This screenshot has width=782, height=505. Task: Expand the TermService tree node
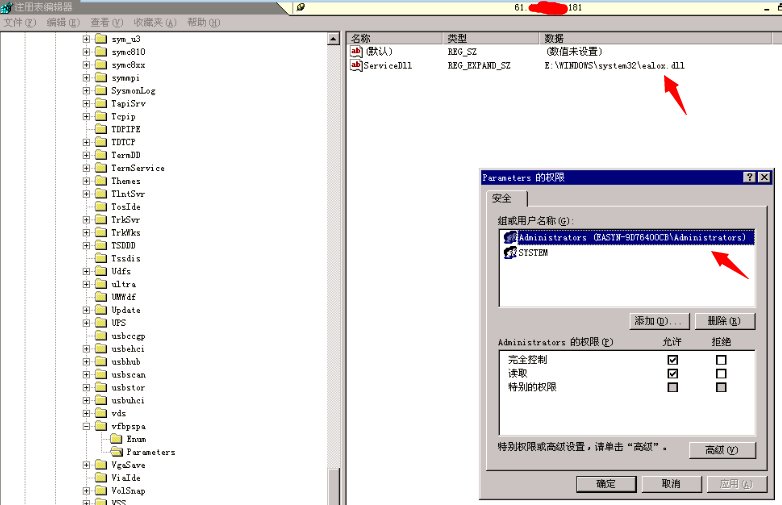click(x=86, y=168)
